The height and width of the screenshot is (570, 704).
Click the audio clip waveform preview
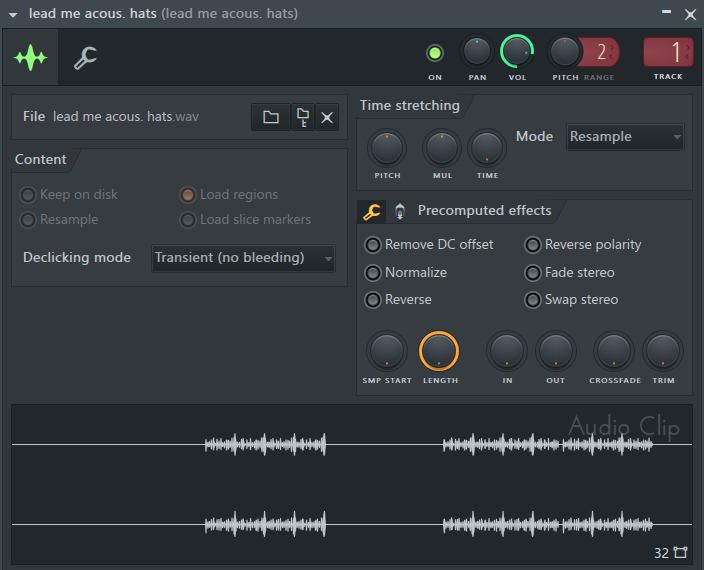pyautogui.click(x=351, y=485)
